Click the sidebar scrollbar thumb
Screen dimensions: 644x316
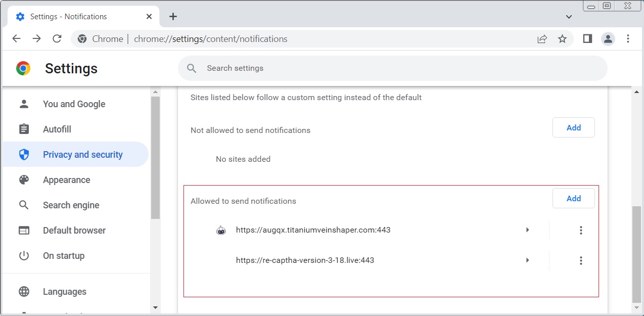(x=155, y=158)
